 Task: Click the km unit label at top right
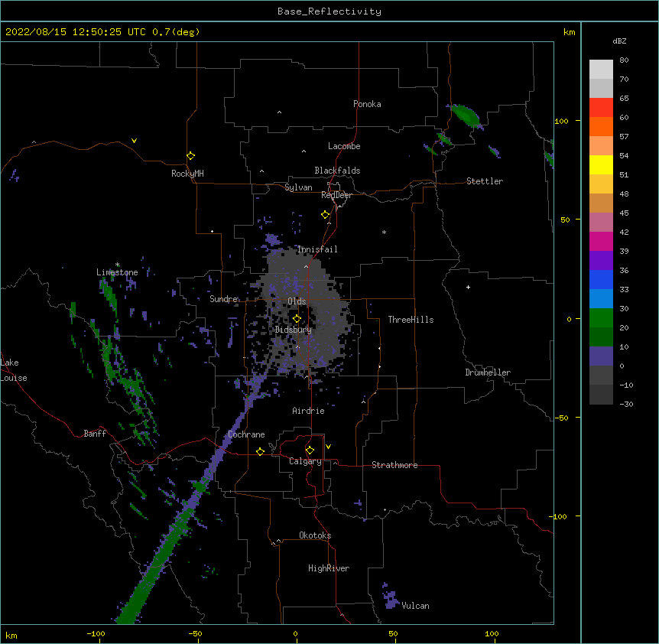570,32
